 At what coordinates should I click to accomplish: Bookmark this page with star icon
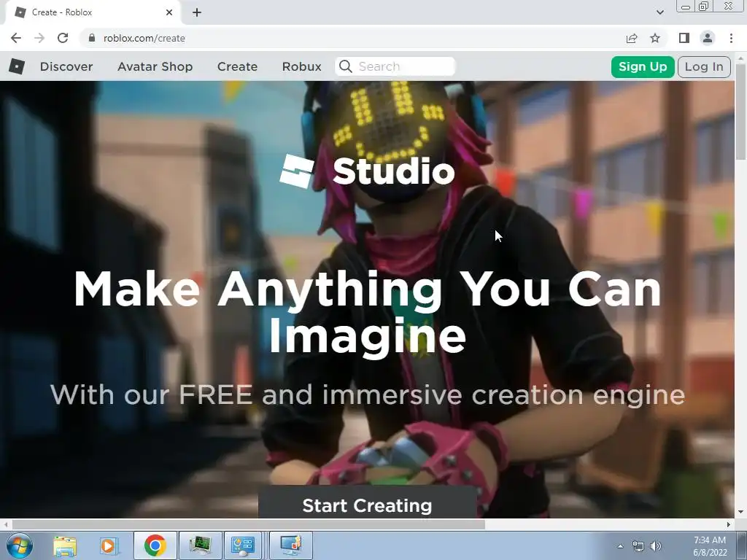655,38
